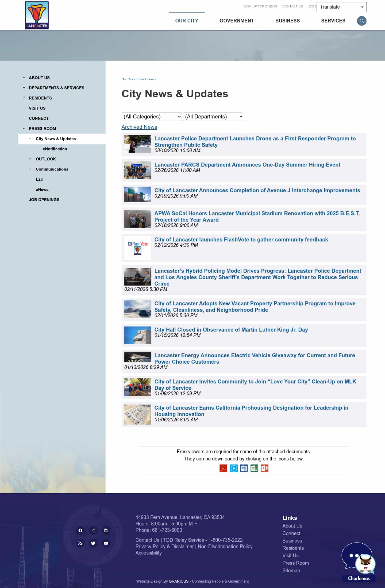Image resolution: width=385 pixels, height=588 pixels.
Task: Open the RSS feed icon in footer
Action: click(80, 543)
